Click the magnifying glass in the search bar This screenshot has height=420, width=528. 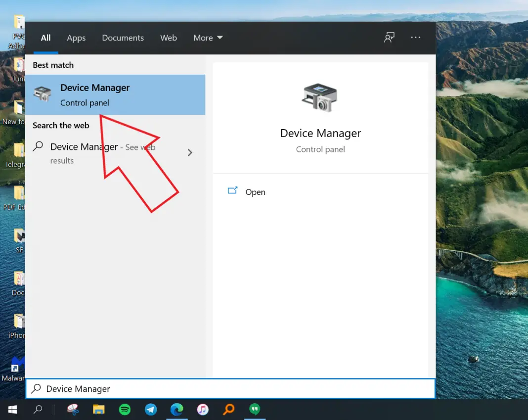pyautogui.click(x=36, y=388)
